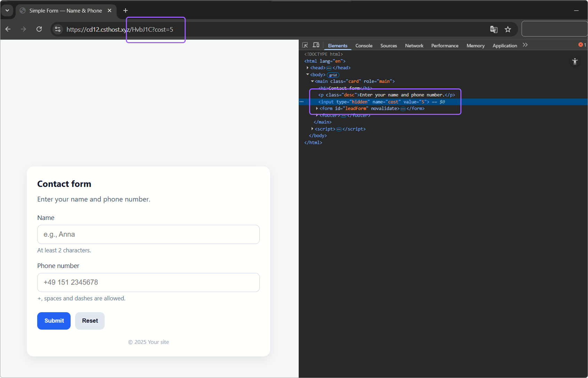The width and height of the screenshot is (588, 378).
Task: Expand collapsed head content ellipsis
Action: (329, 68)
